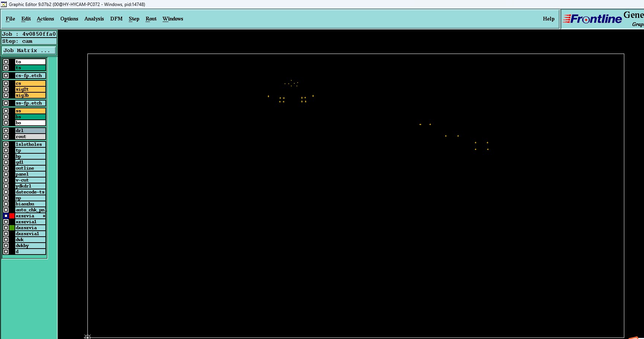Screen dimensions: 644x339
Task: Select the outline layer name
Action: (31, 168)
